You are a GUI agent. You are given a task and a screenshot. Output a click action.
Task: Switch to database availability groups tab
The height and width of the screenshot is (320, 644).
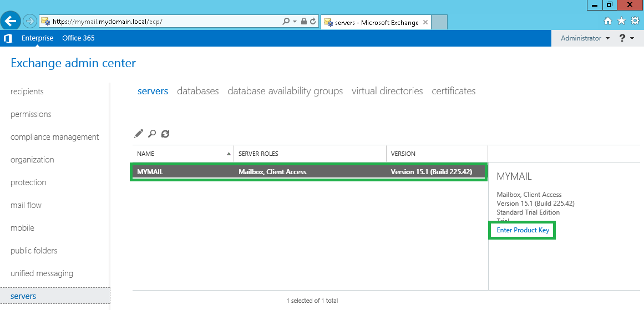point(285,91)
